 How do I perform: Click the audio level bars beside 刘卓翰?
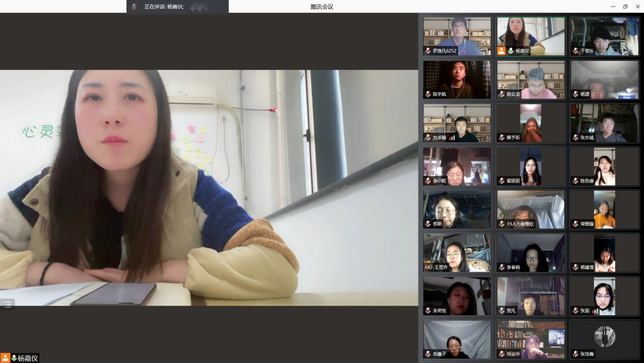tap(452, 137)
